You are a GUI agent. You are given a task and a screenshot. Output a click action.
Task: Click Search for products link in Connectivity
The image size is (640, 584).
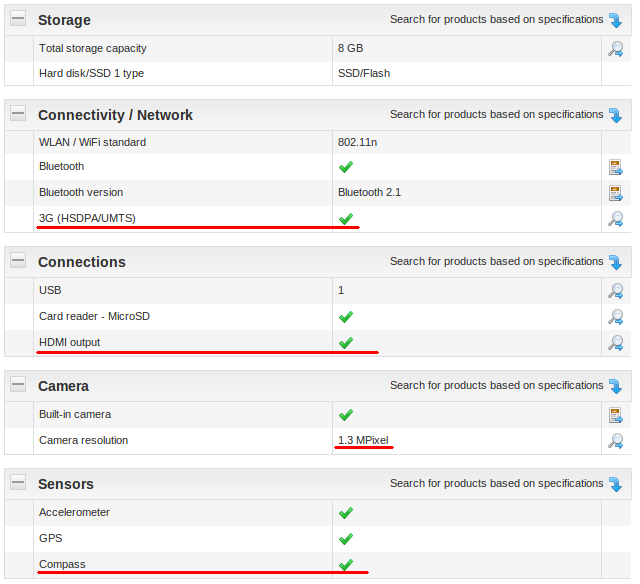click(496, 114)
